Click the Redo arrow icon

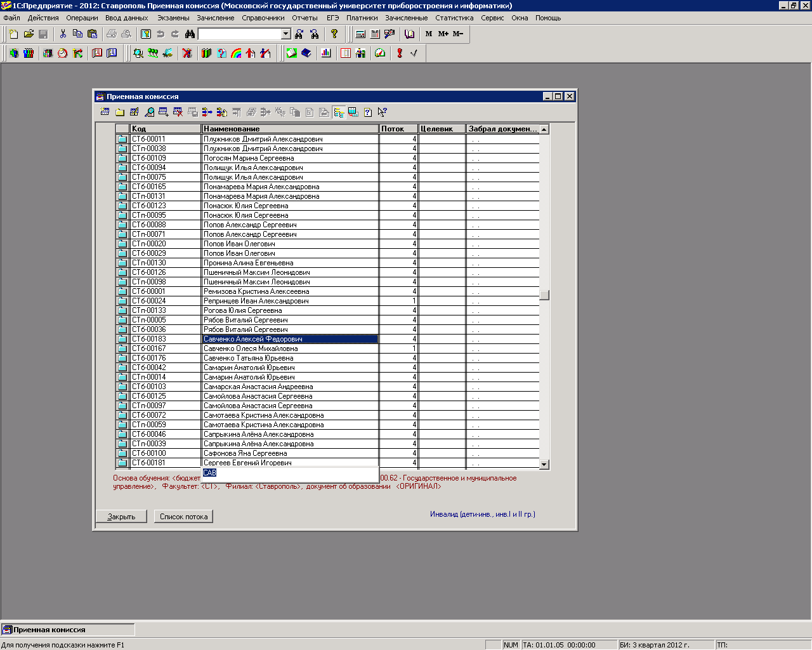pos(175,34)
